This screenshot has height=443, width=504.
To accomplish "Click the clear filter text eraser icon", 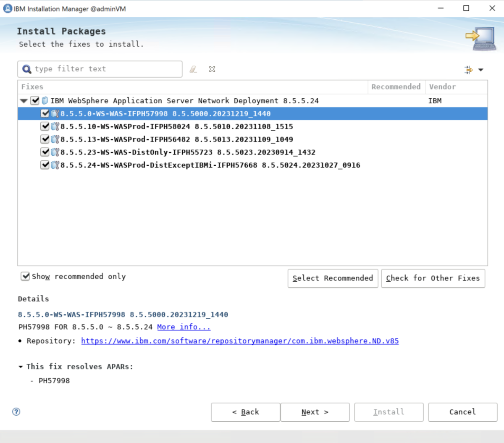I will pyautogui.click(x=193, y=69).
